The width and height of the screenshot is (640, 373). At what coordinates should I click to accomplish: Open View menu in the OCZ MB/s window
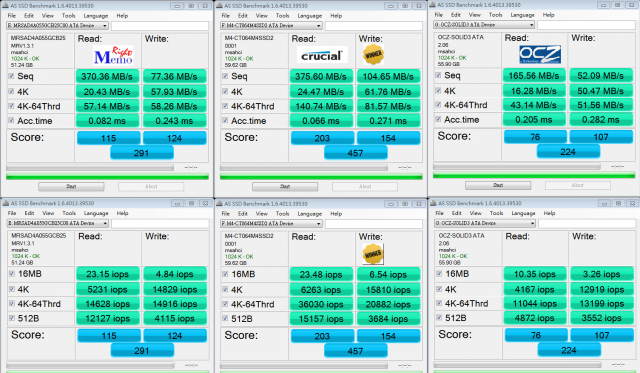point(475,15)
